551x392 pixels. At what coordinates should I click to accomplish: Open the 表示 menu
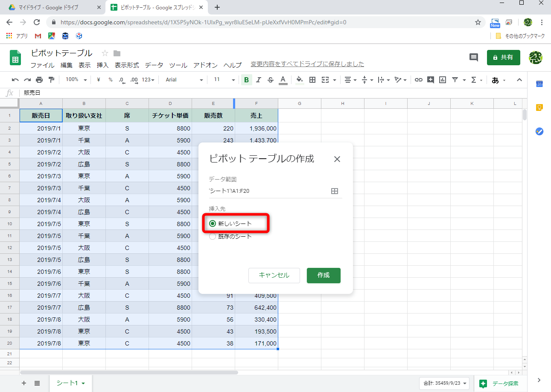(x=85, y=65)
